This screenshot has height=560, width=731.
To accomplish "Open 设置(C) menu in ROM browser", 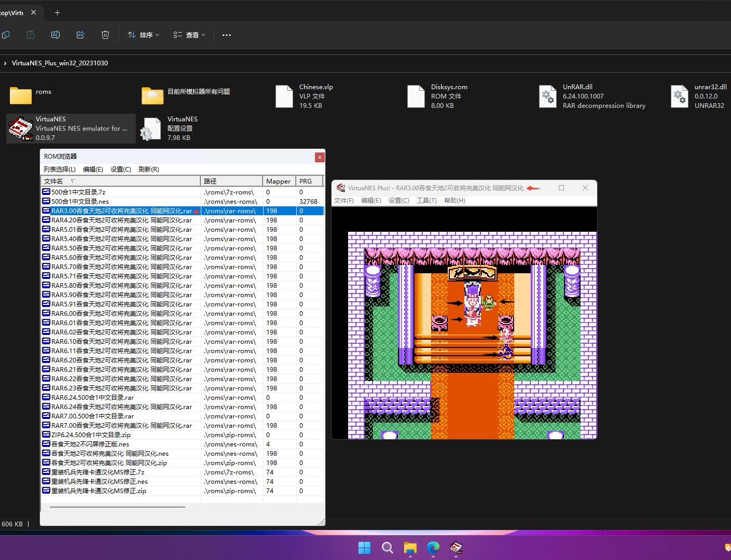I will coord(120,170).
